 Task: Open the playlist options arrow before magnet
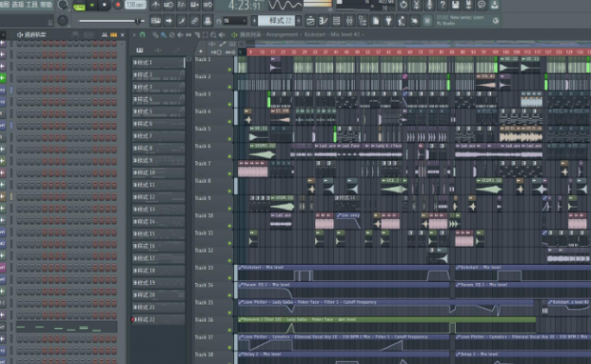pos(134,35)
